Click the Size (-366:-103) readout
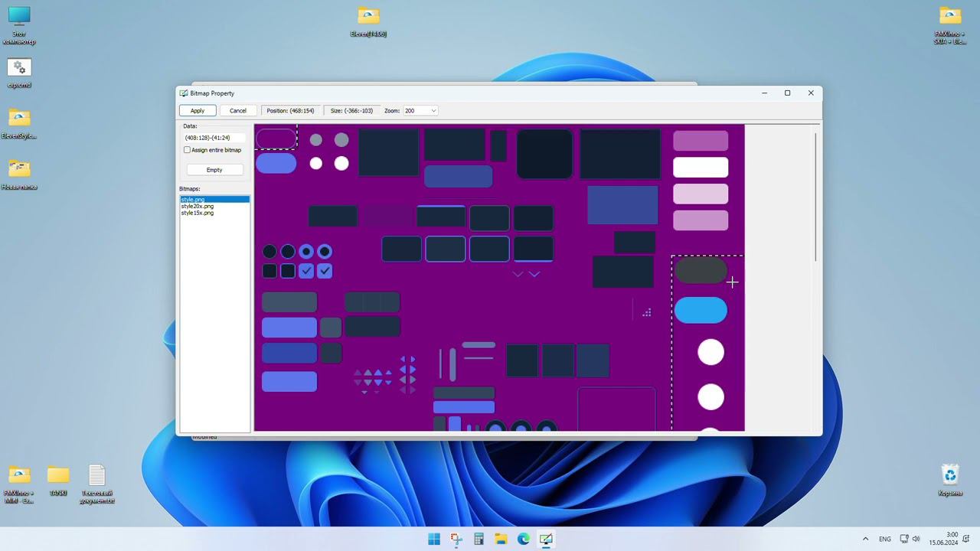The image size is (980, 551). [351, 111]
